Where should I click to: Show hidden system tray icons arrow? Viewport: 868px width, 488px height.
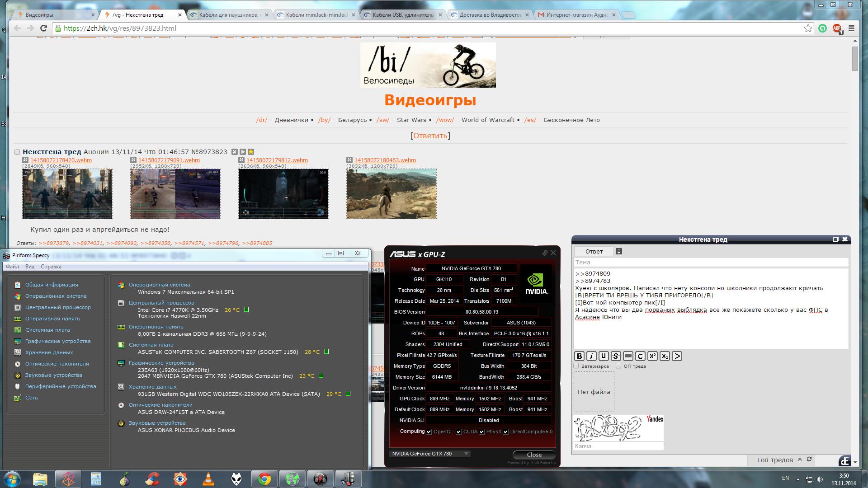[x=798, y=479]
